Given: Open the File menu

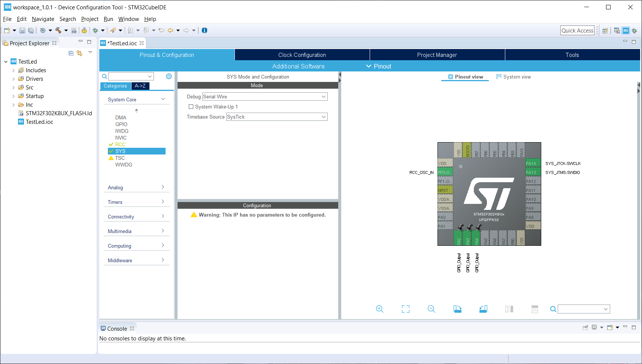Looking at the screenshot, I should (x=7, y=19).
